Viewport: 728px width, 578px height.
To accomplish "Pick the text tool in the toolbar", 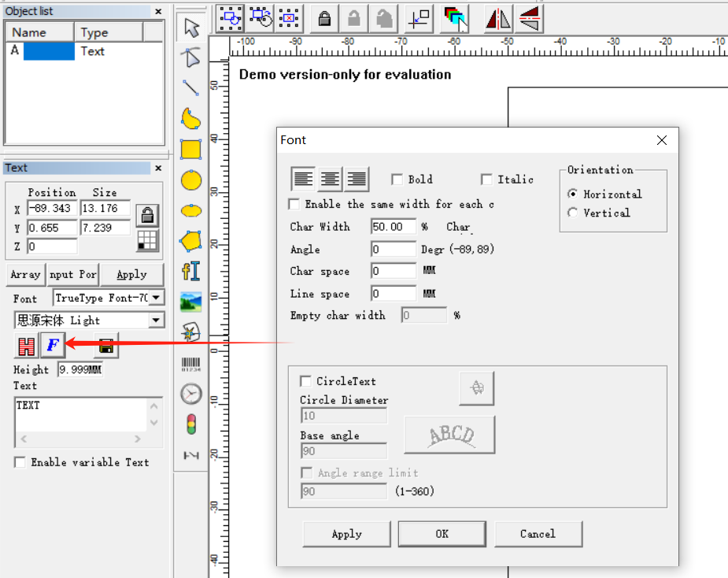I will pyautogui.click(x=190, y=272).
